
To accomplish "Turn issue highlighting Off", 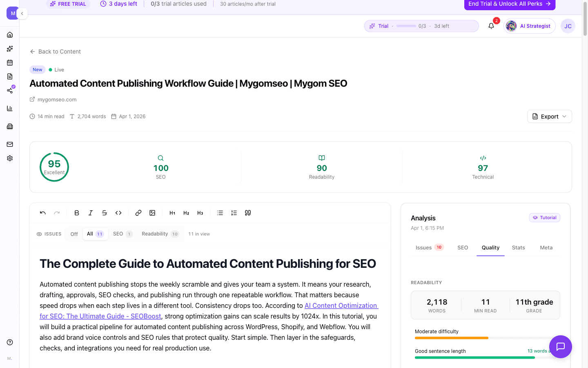I will [x=74, y=234].
